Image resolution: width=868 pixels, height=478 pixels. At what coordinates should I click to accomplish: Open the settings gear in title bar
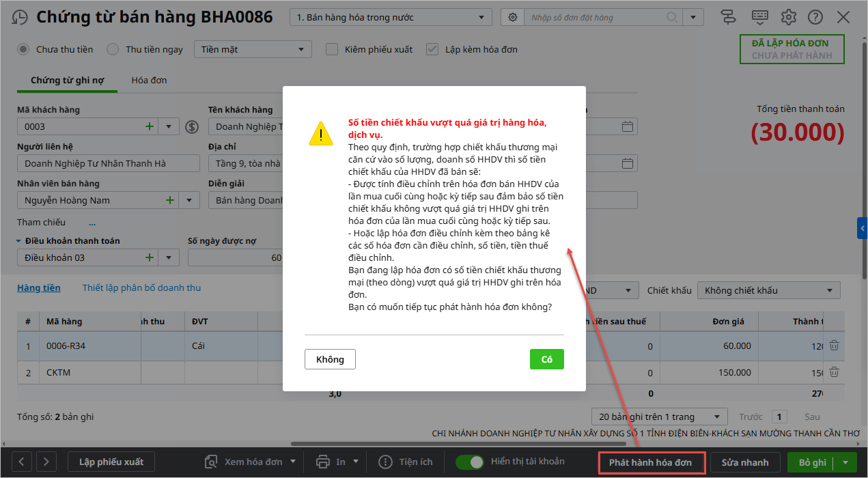(x=789, y=17)
